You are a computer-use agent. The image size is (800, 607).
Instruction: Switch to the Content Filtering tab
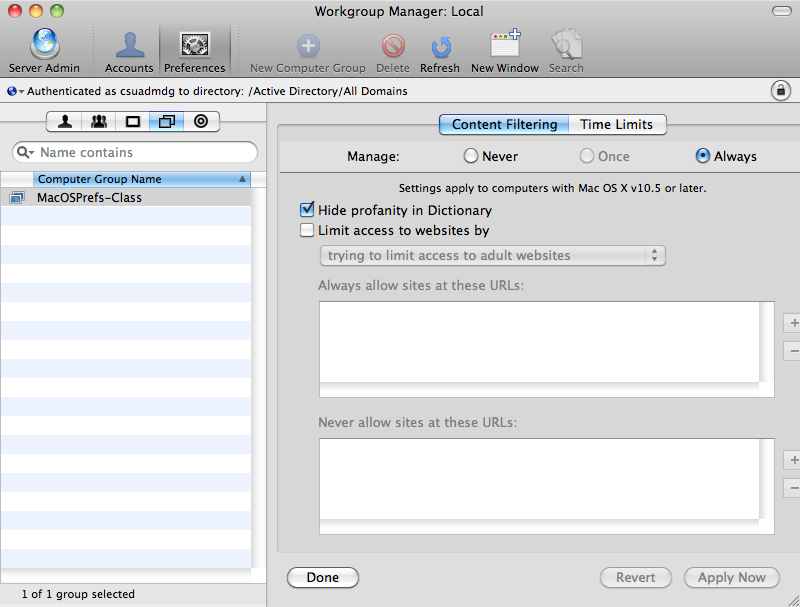(x=504, y=124)
